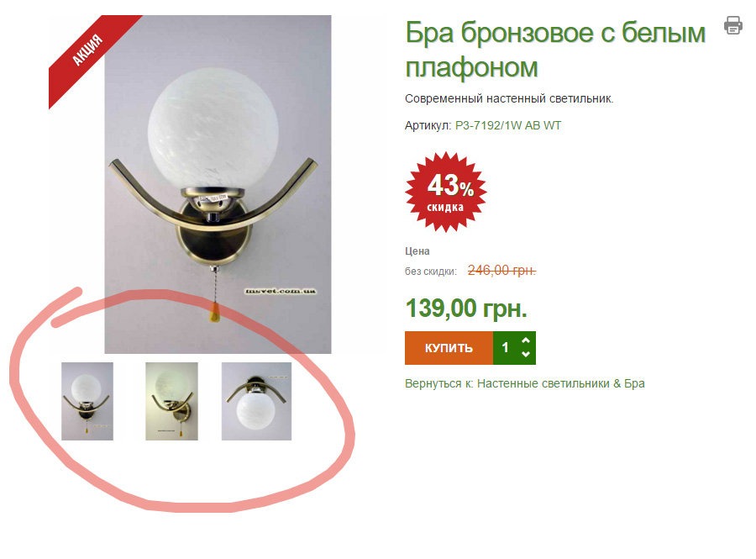The width and height of the screenshot is (756, 559).
Task: Click the product title Бра бронзовое с белым плафоном
Action: point(555,50)
